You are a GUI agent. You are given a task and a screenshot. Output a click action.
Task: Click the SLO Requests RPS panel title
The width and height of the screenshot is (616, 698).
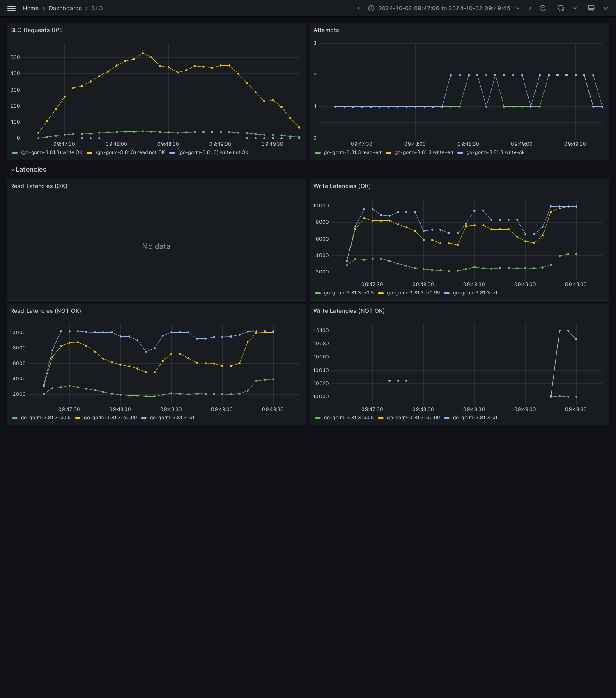[x=37, y=30]
